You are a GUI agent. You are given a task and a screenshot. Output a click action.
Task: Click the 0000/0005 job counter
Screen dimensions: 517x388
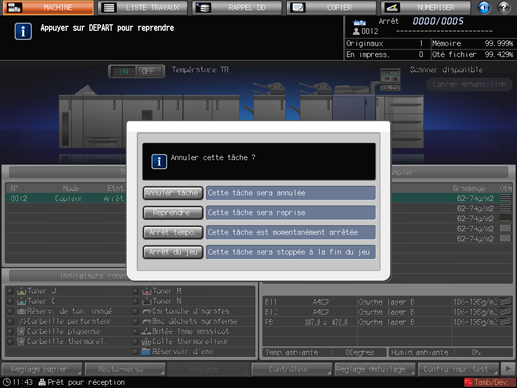click(438, 21)
